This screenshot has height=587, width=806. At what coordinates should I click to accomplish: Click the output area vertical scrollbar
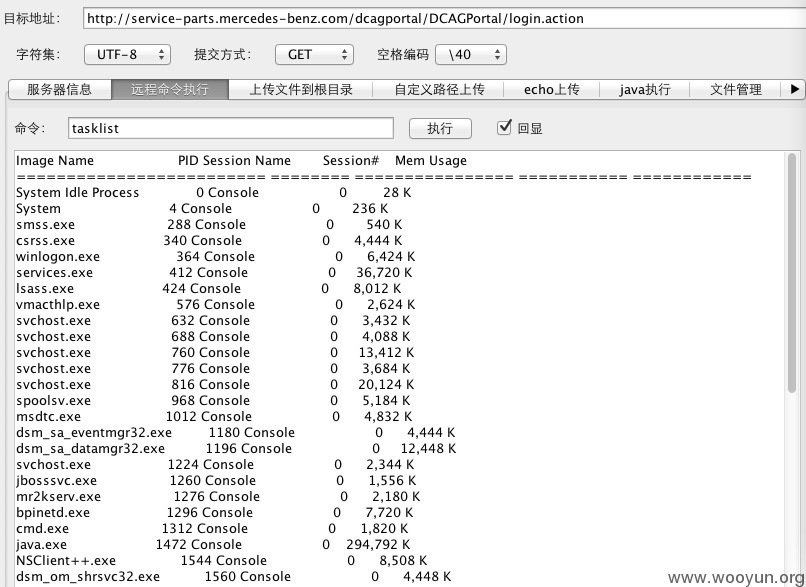[792, 272]
